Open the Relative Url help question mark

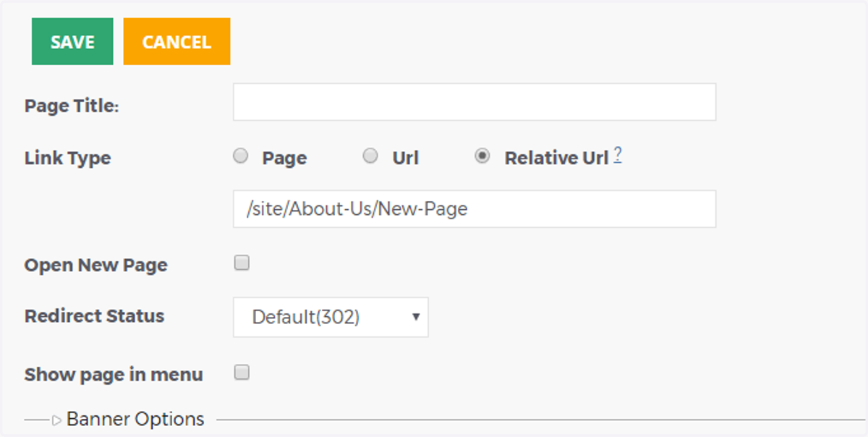point(618,156)
